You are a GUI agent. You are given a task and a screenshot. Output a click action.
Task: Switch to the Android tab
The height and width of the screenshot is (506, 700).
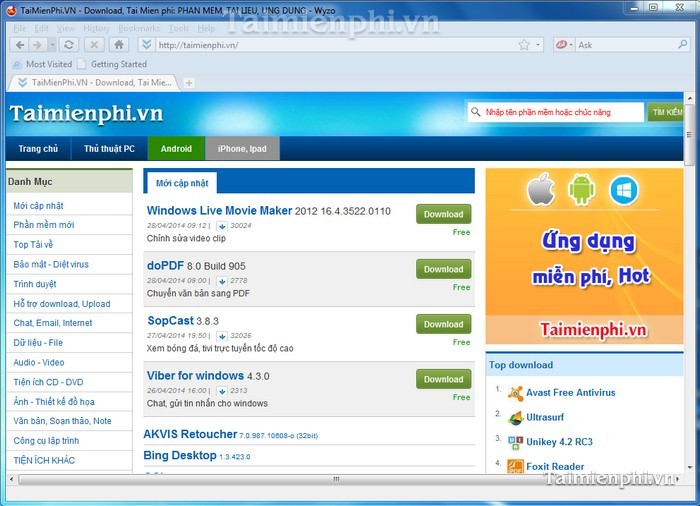[176, 149]
